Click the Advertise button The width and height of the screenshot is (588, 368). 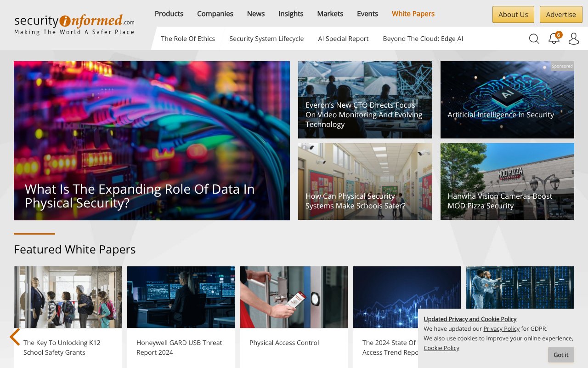tap(560, 14)
